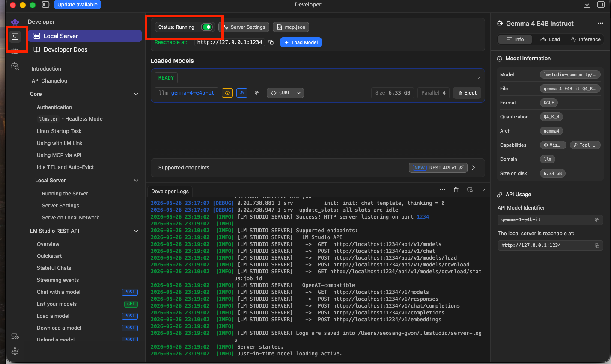Click the port 1234 link in logs
This screenshot has height=364, width=611.
tap(423, 217)
